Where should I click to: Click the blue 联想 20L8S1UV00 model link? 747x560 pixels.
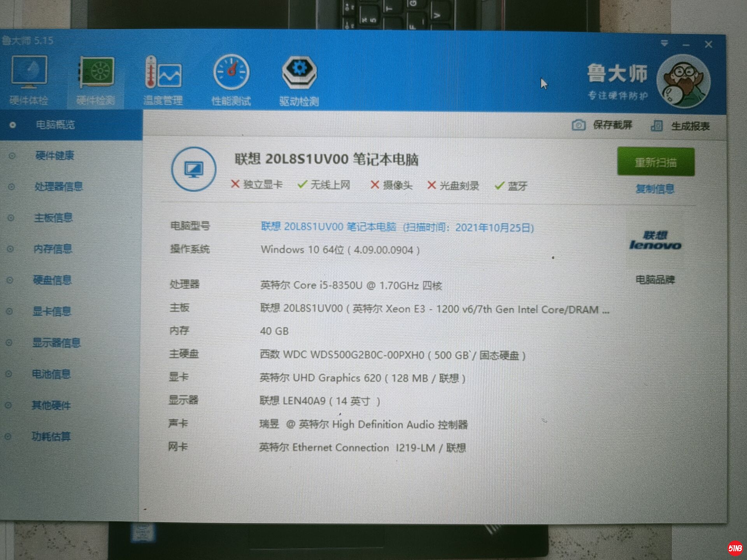tap(328, 227)
